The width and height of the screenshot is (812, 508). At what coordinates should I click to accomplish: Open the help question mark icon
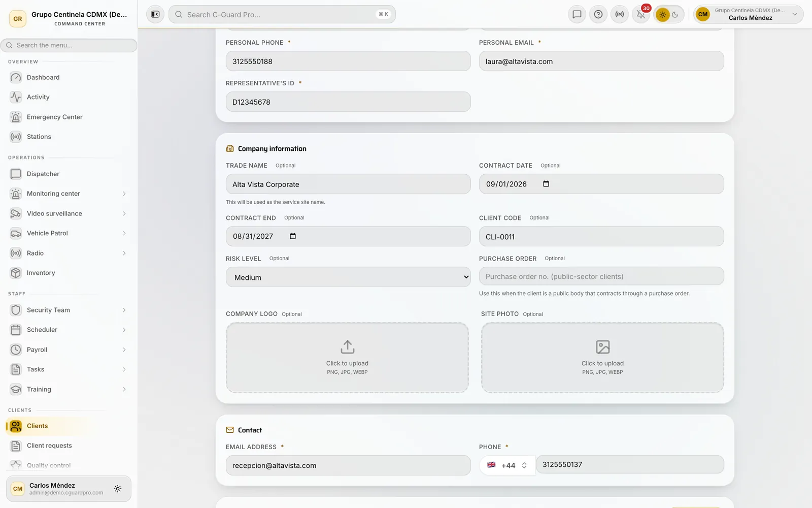tap(598, 14)
